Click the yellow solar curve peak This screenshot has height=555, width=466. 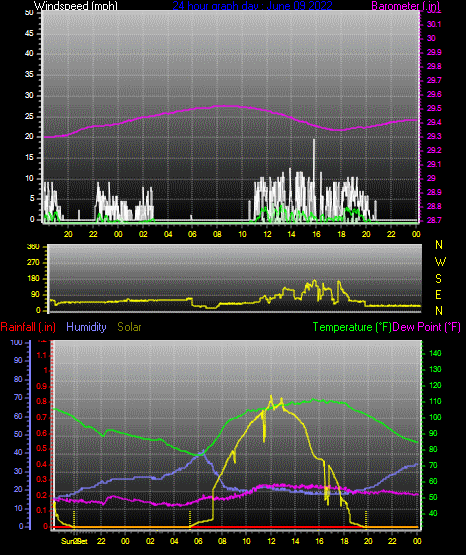[x=271, y=398]
